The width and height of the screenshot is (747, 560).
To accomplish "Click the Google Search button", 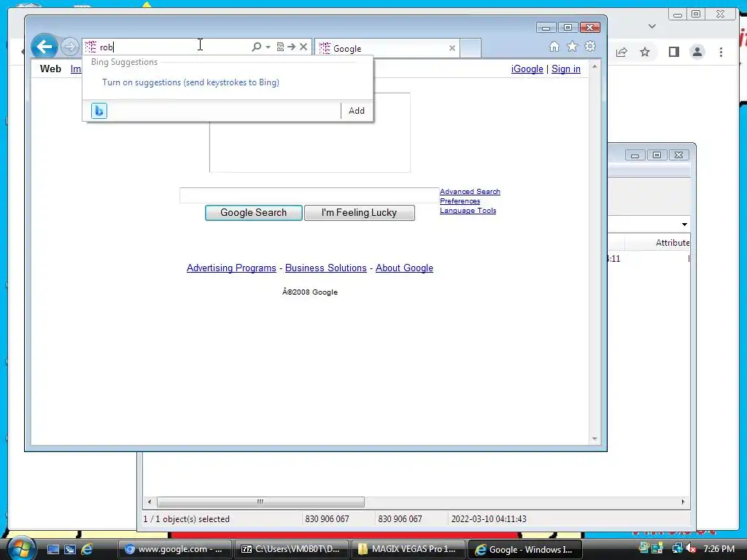I will 253,213.
